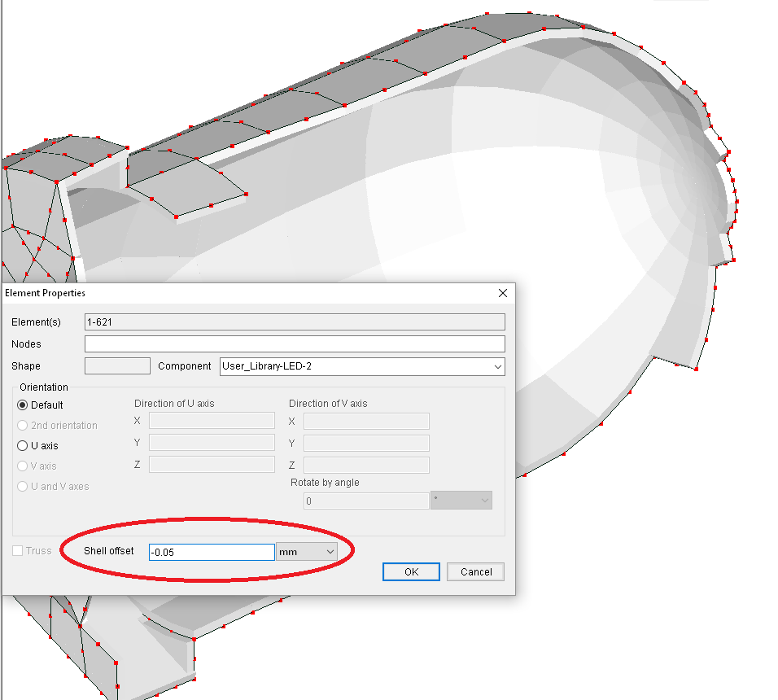This screenshot has width=778, height=700.
Task: Click the empty Nodes input field
Action: point(295,343)
